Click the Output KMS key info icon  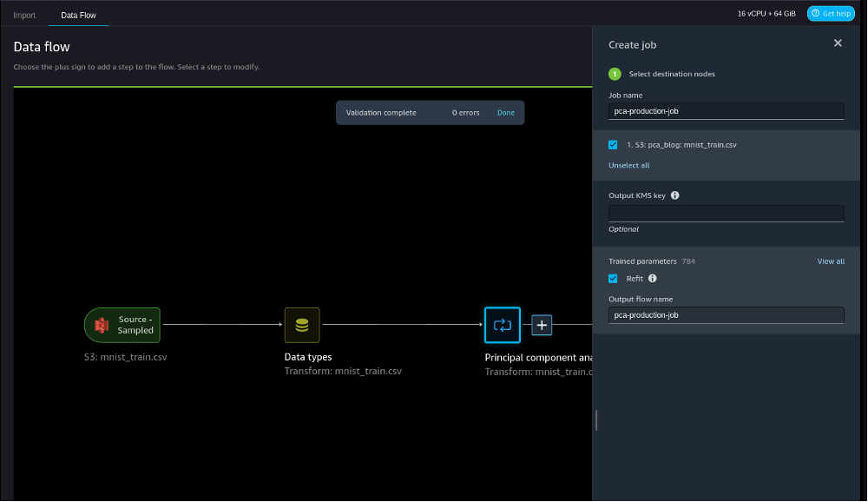tap(675, 195)
